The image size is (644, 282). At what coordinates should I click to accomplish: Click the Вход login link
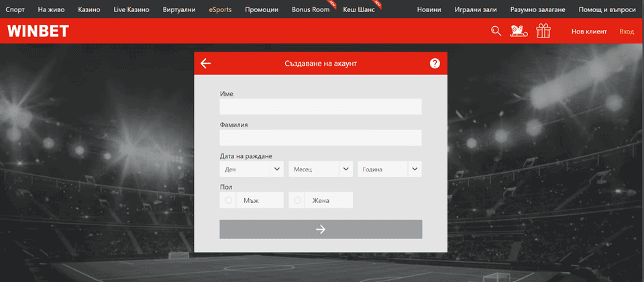627,31
